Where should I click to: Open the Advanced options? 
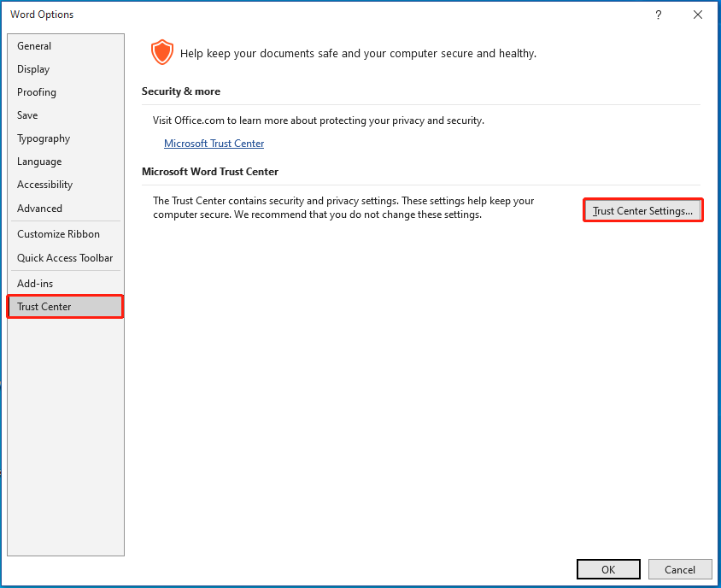click(x=65, y=209)
